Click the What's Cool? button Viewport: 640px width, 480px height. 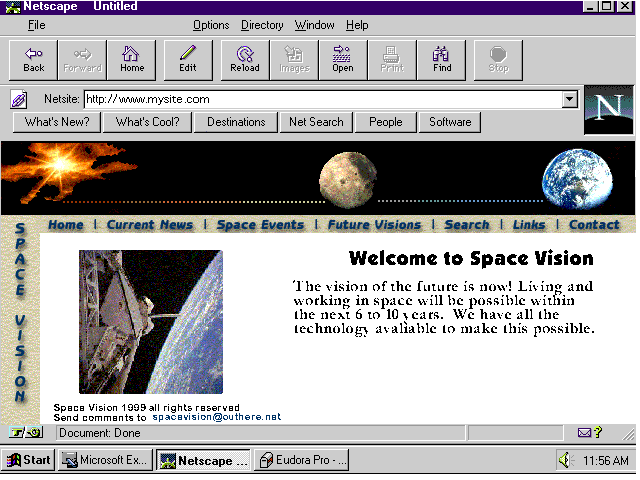147,122
